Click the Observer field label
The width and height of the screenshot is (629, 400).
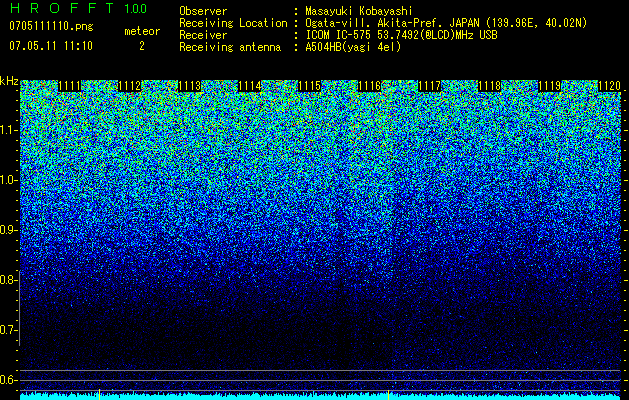click(x=203, y=11)
